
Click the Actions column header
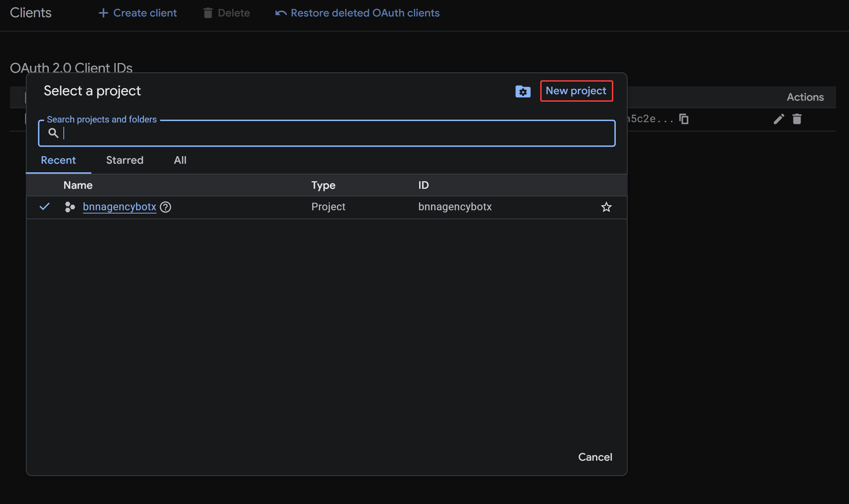805,97
